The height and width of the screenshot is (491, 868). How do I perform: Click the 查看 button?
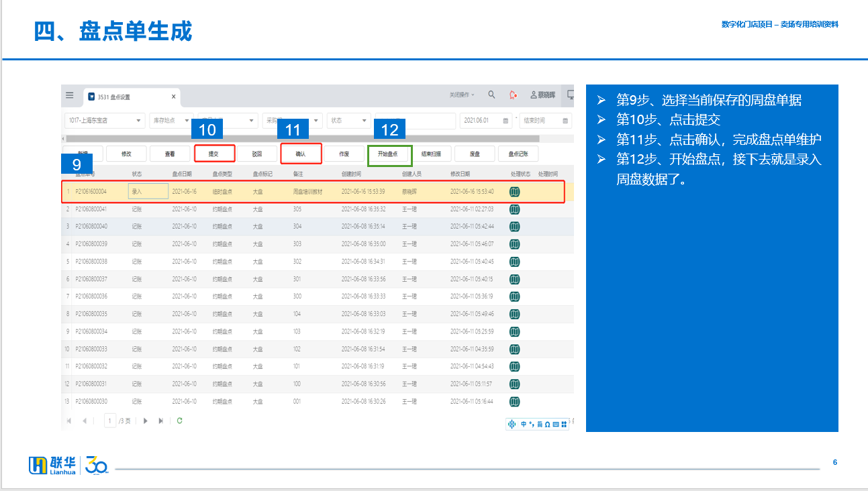tap(170, 154)
